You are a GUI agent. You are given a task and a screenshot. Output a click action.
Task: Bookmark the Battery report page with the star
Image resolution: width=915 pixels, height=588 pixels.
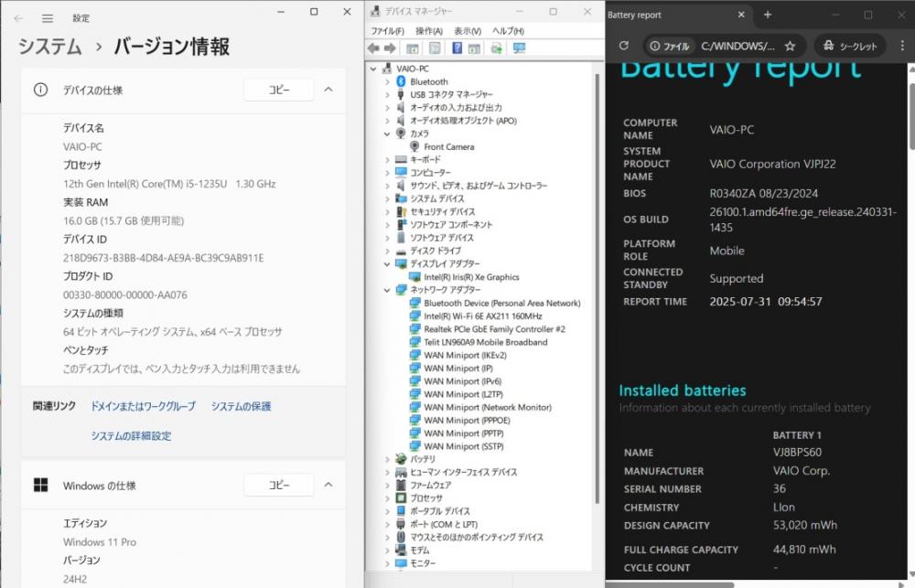pyautogui.click(x=790, y=46)
